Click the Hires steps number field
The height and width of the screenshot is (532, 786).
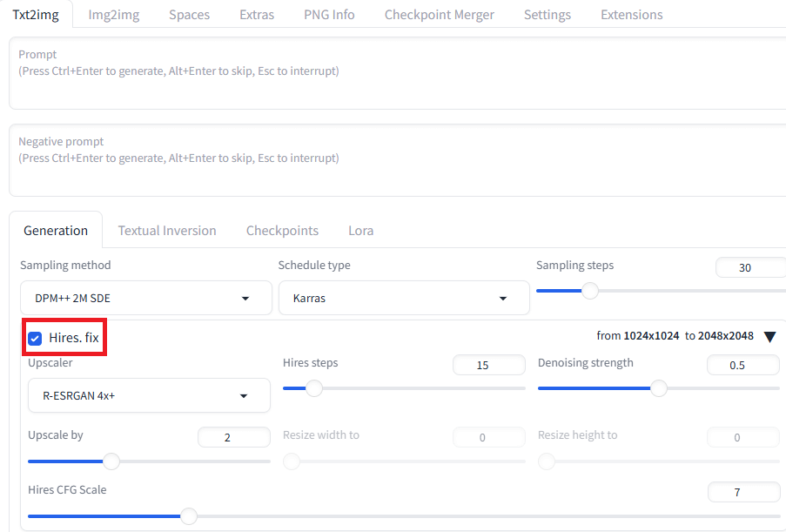click(x=488, y=365)
